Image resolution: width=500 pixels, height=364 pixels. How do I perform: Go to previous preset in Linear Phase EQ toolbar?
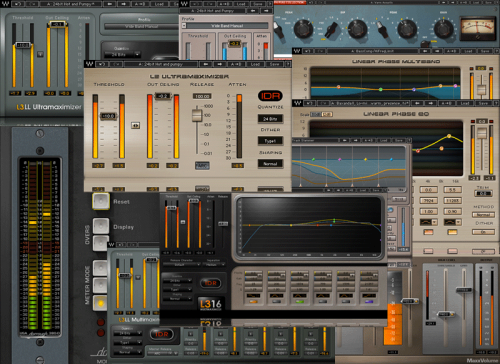click(x=417, y=103)
